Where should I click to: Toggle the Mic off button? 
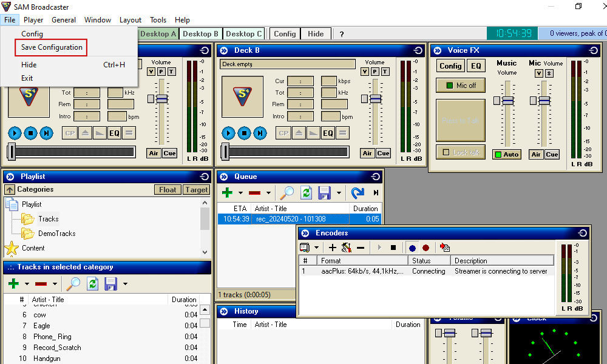[x=460, y=86]
